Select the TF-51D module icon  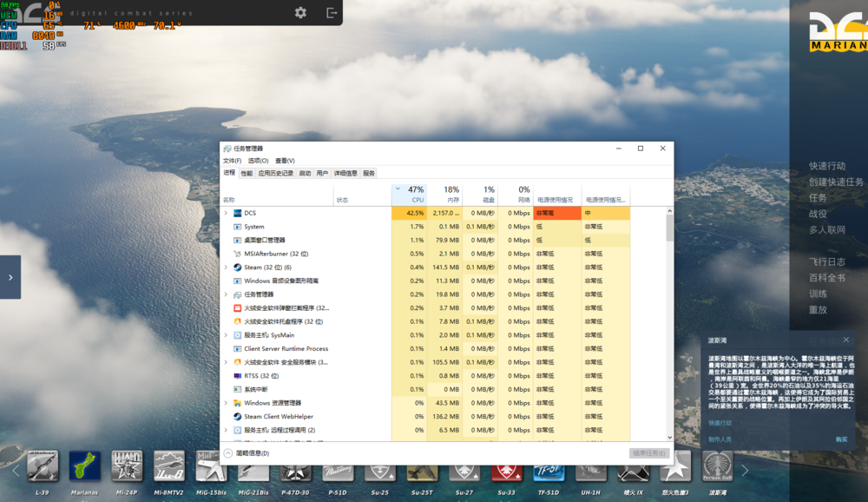coord(549,472)
